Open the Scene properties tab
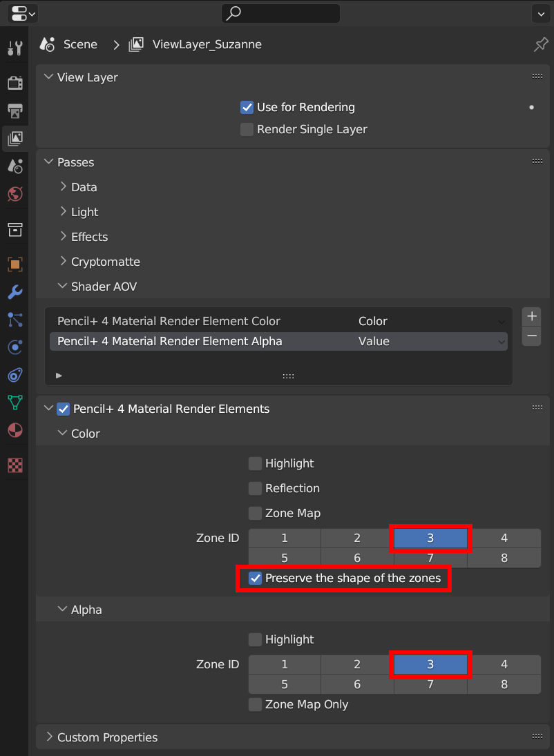554x756 pixels. (x=15, y=167)
